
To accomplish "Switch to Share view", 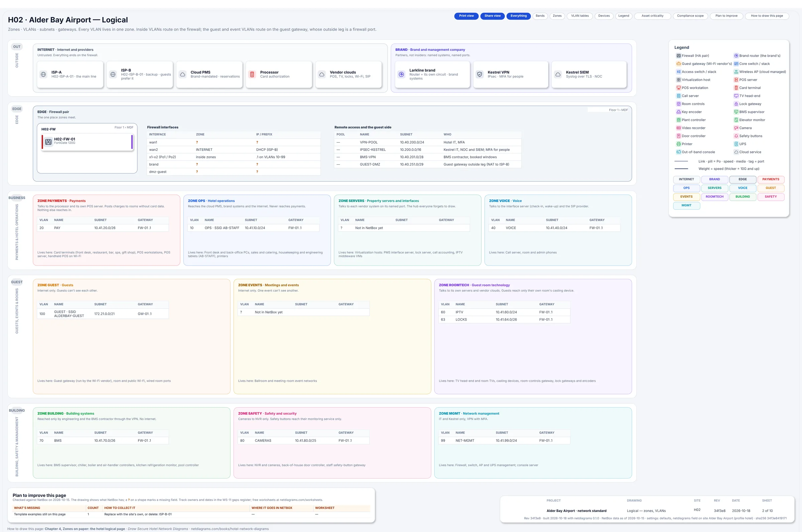I will [x=493, y=16].
